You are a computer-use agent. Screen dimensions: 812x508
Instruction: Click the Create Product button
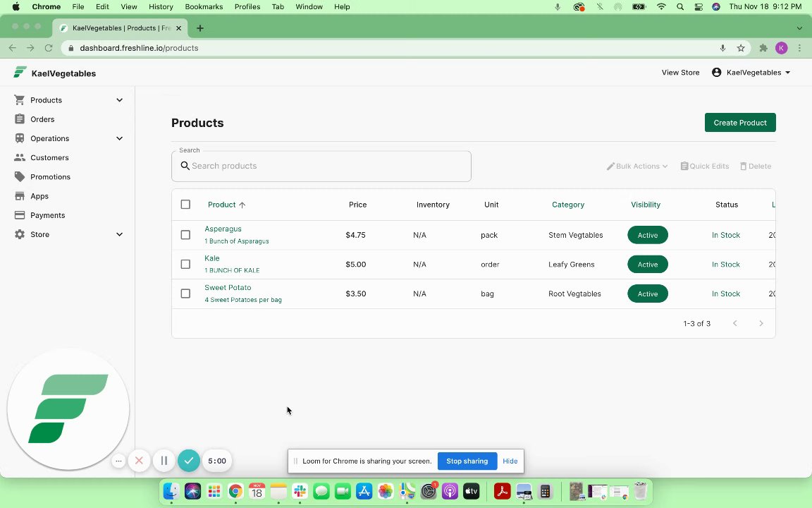[740, 123]
